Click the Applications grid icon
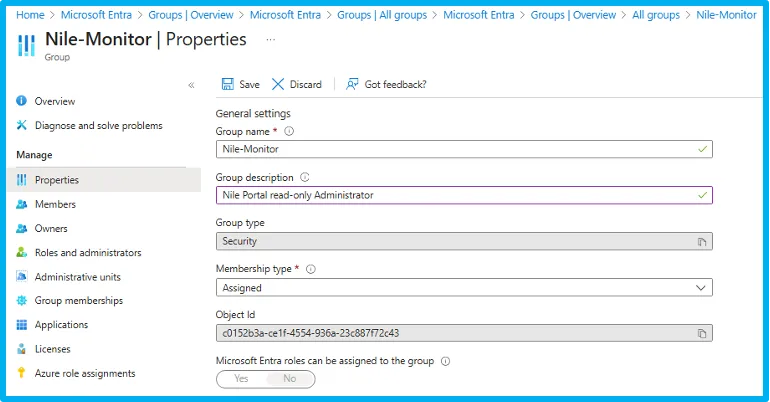The width and height of the screenshot is (770, 402). [x=22, y=324]
